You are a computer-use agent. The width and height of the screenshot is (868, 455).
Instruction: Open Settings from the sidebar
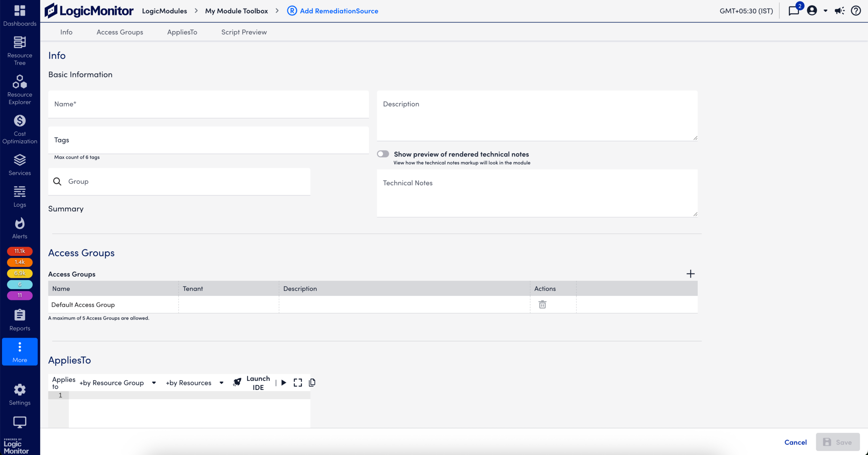click(x=20, y=395)
